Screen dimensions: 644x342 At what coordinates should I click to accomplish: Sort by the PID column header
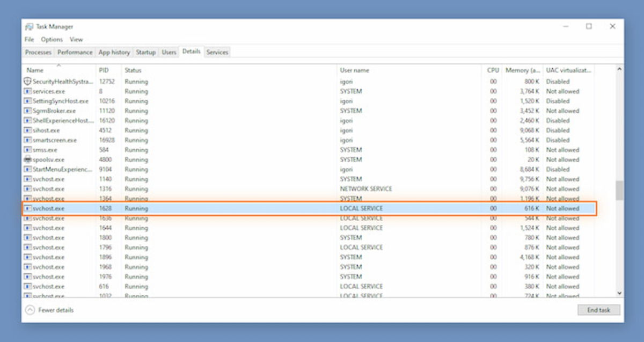109,70
